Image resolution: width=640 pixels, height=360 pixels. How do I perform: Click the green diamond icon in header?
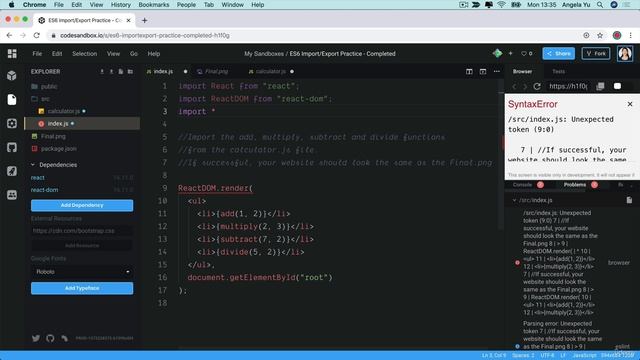point(497,53)
